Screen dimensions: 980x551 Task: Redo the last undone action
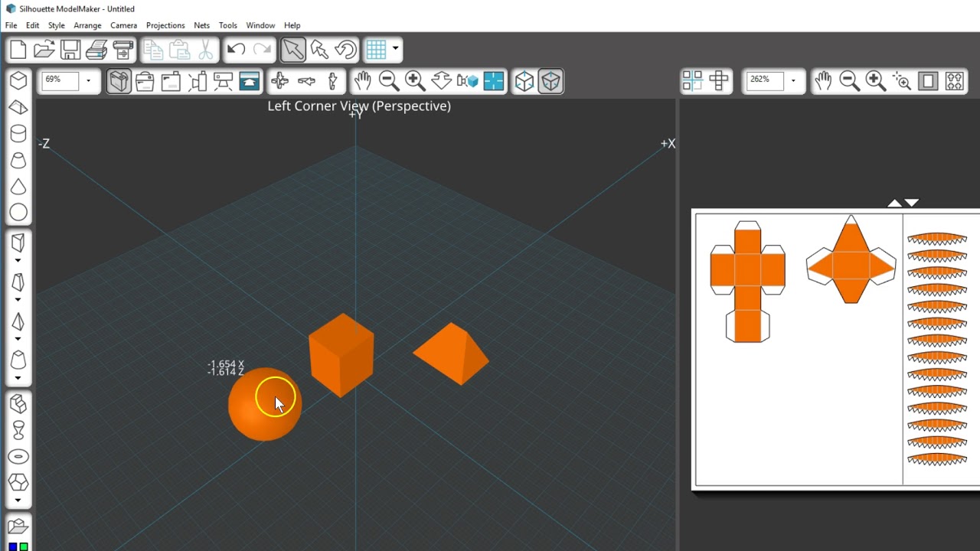262,50
